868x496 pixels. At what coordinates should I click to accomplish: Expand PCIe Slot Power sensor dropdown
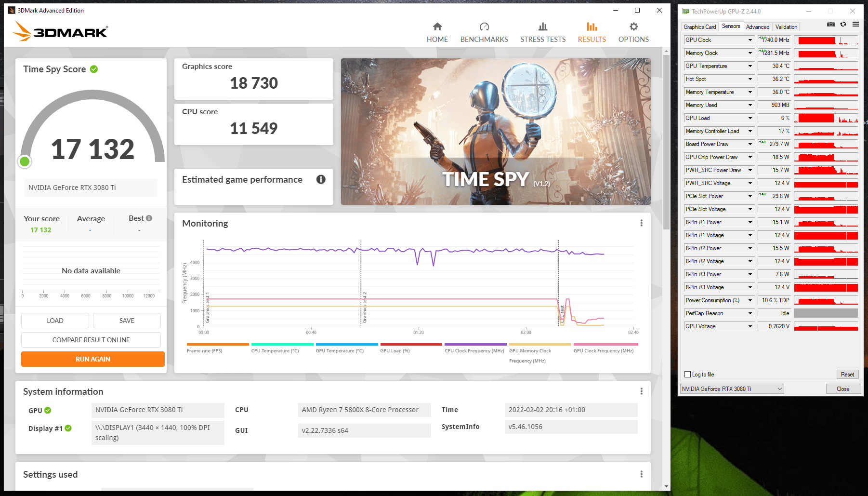[x=750, y=196]
